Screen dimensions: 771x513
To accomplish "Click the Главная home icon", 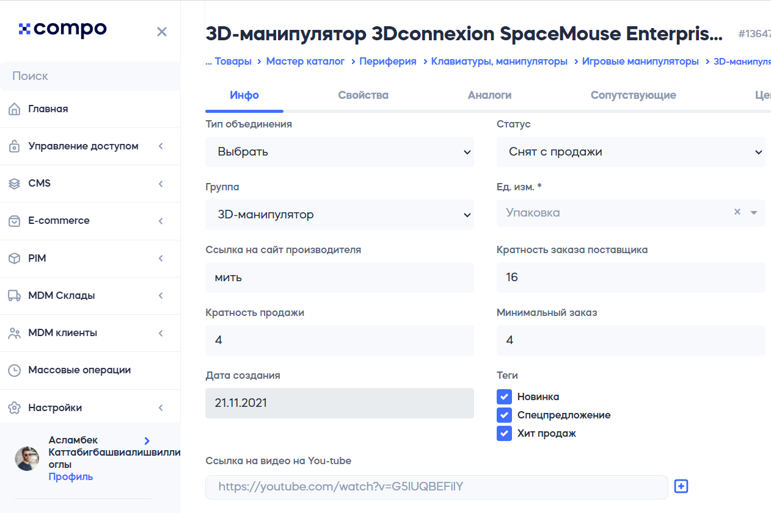I will (x=15, y=109).
